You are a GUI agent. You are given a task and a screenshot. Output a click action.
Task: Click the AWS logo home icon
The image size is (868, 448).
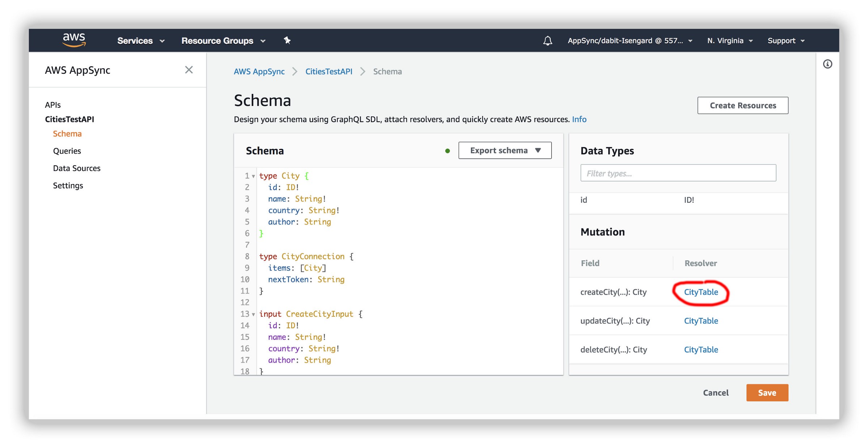click(74, 40)
